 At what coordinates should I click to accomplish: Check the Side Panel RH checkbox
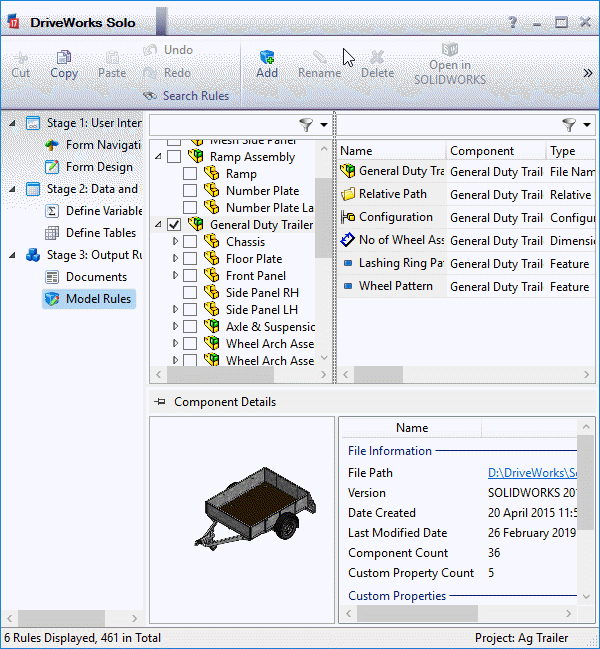[x=190, y=292]
